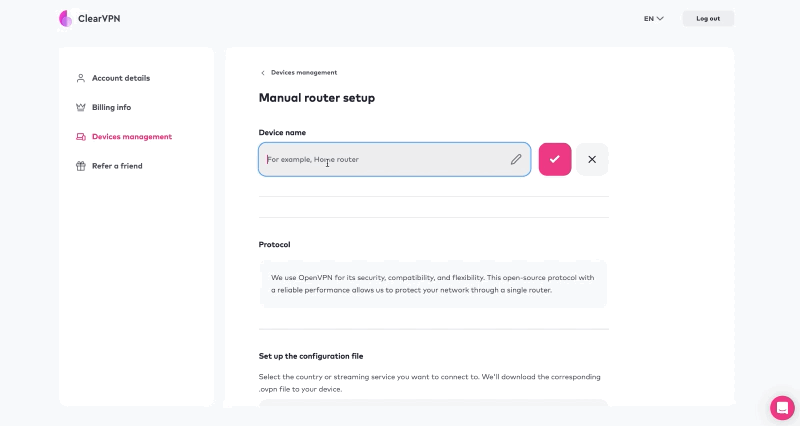Go back via Devices management breadcrumb link
The height and width of the screenshot is (426, 800).
(304, 72)
